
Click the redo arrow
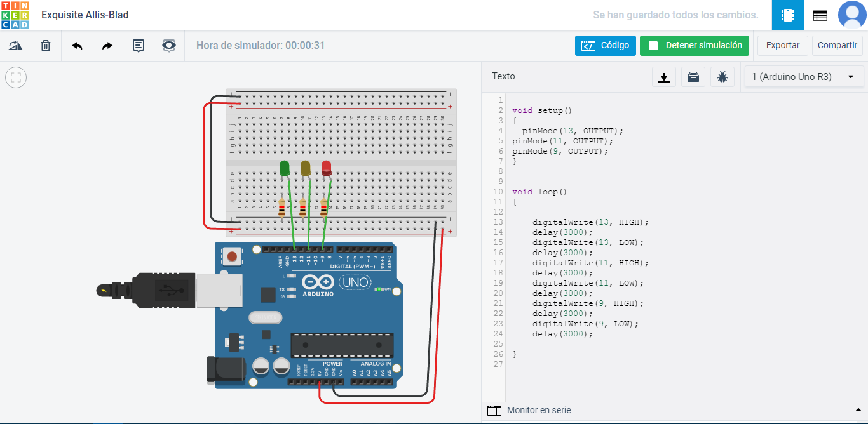tap(107, 46)
